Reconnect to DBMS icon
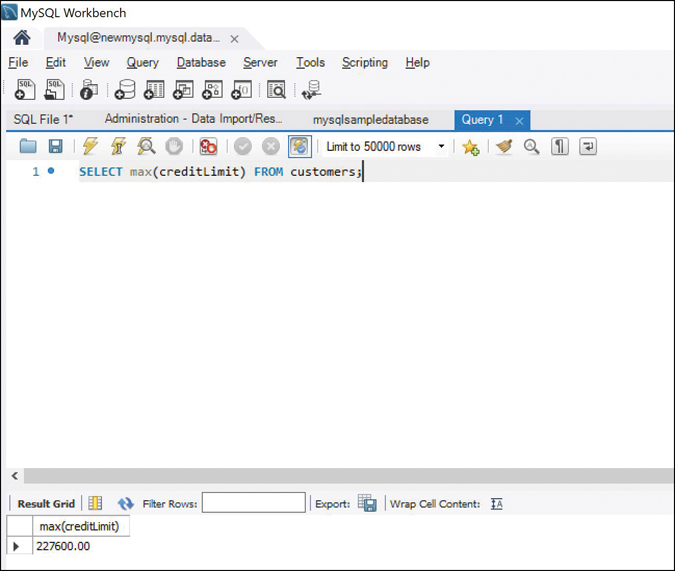The image size is (675, 571). 311,90
